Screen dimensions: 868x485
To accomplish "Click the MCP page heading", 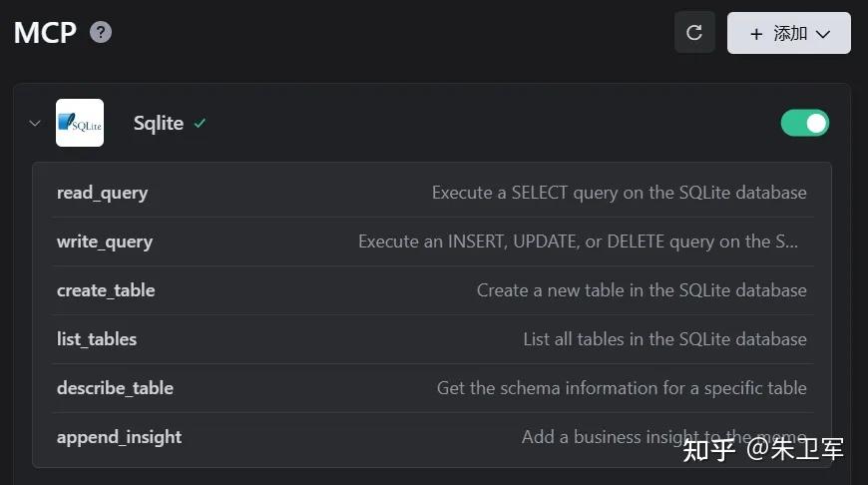I will coord(45,32).
